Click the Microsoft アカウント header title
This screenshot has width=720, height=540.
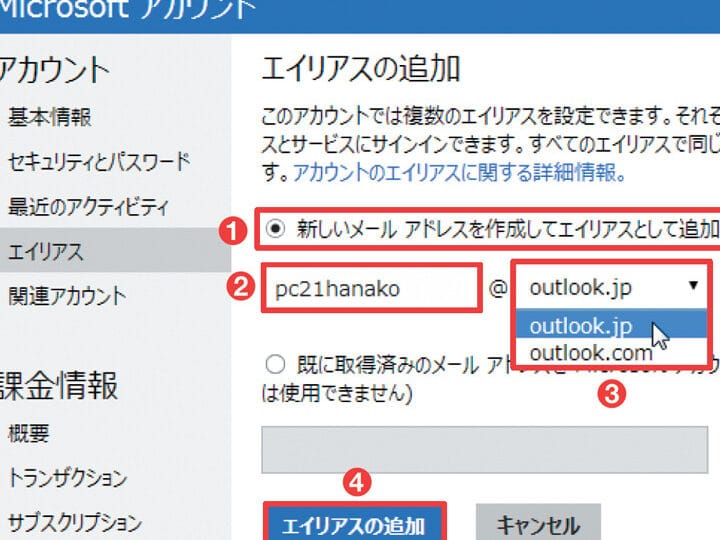click(127, 9)
